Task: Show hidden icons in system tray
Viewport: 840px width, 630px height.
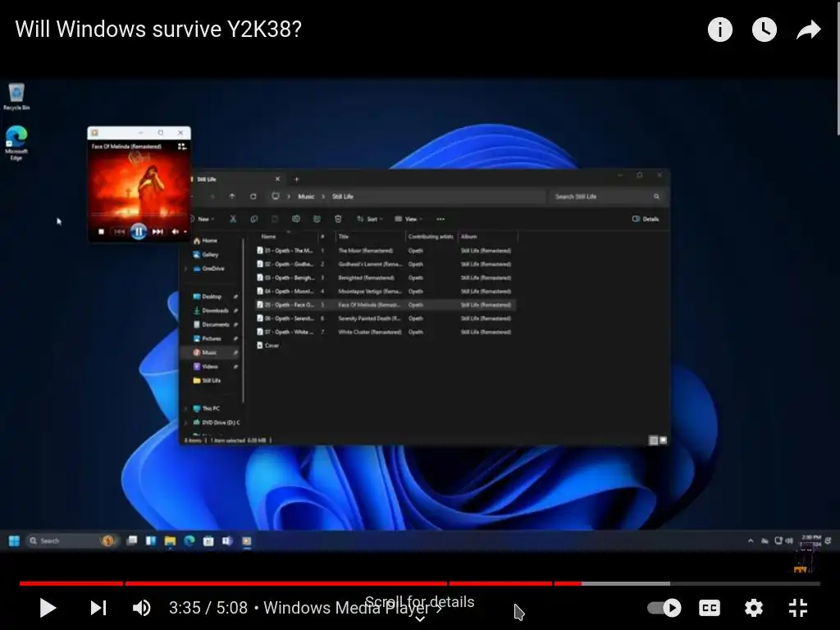Action: click(751, 541)
